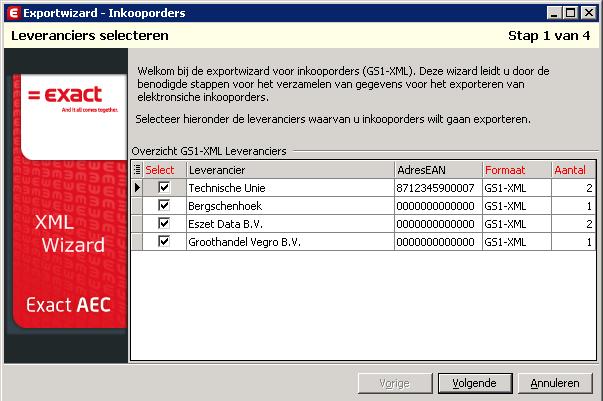Click the row selector for Groothandel Vegro
Viewport: 603px width, 401px height.
(137, 242)
